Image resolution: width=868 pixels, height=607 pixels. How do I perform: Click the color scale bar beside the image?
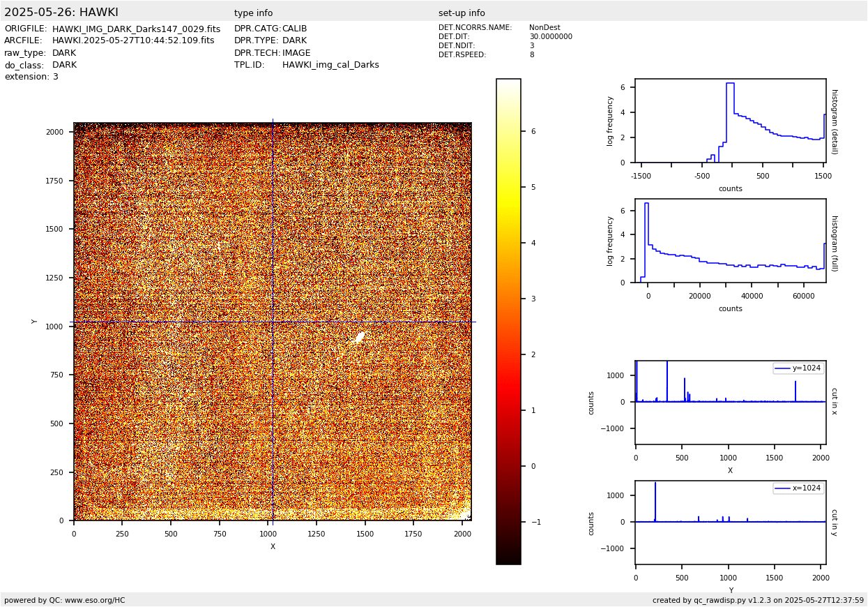pyautogui.click(x=508, y=321)
